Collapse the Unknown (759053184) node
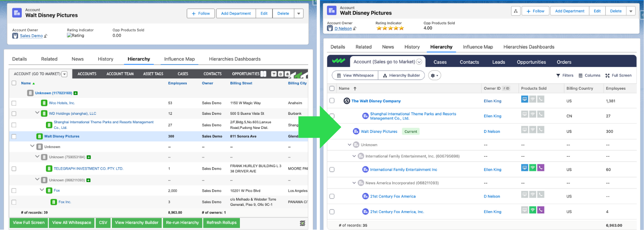The height and width of the screenshot is (230, 644). pos(37,156)
